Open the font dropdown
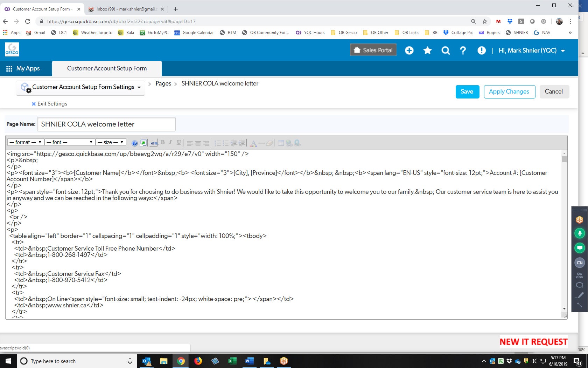The height and width of the screenshot is (368, 588). 70,142
